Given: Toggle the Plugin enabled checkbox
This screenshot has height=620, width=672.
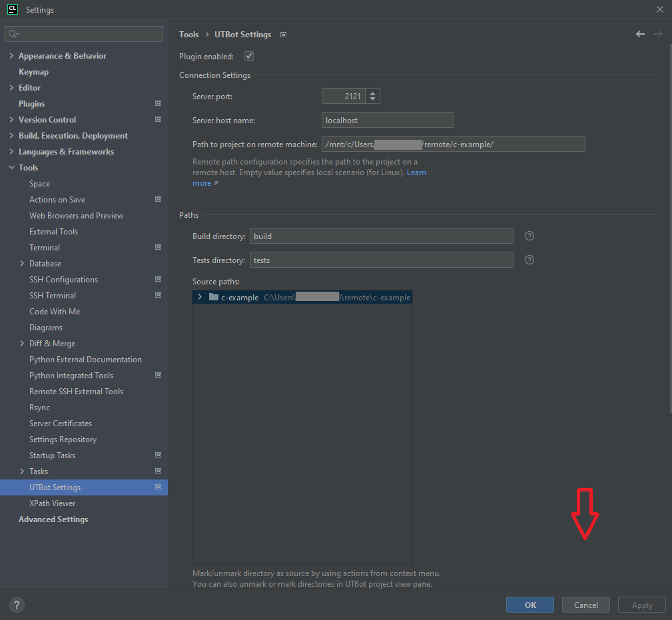Looking at the screenshot, I should [x=249, y=57].
